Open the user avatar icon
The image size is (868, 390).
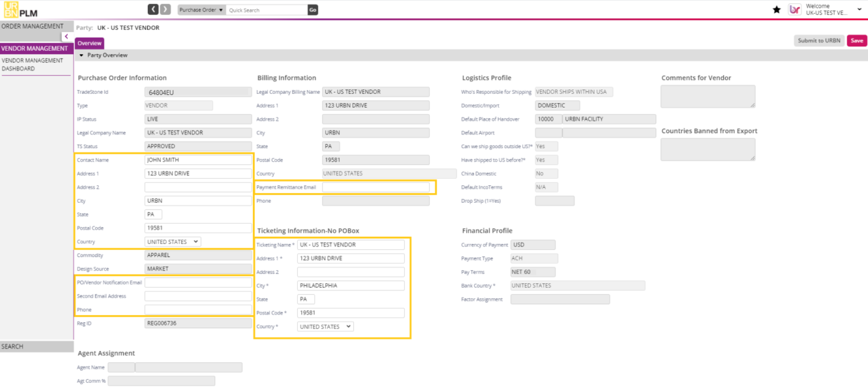(795, 10)
